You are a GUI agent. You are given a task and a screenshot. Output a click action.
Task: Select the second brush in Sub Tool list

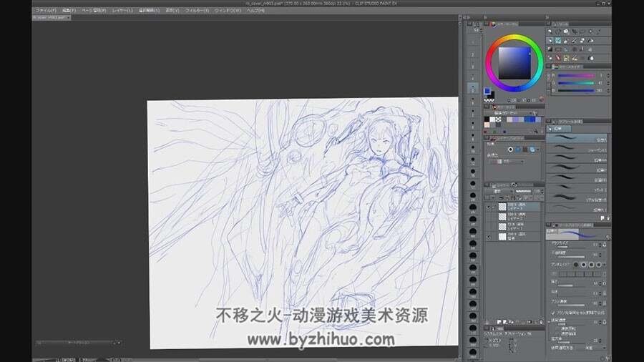click(577, 148)
